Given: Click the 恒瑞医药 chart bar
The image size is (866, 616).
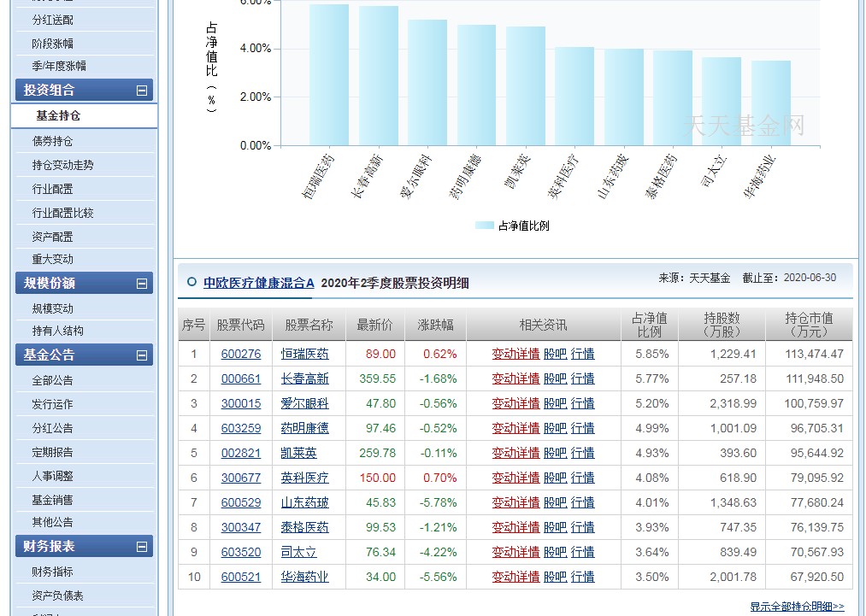Looking at the screenshot, I should [x=329, y=75].
